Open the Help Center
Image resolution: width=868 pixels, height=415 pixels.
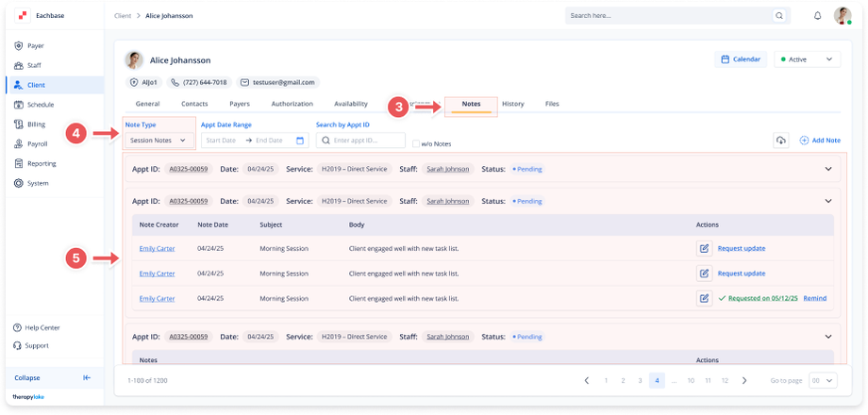[43, 327]
